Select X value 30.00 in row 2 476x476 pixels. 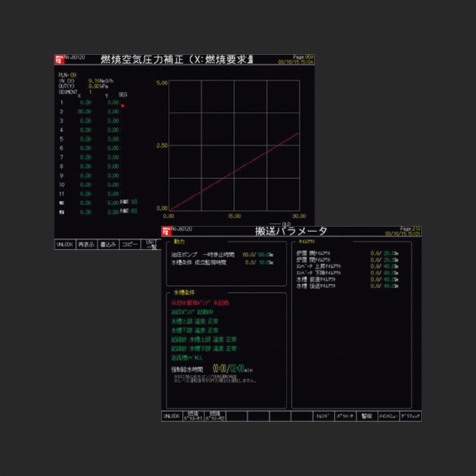click(x=85, y=112)
